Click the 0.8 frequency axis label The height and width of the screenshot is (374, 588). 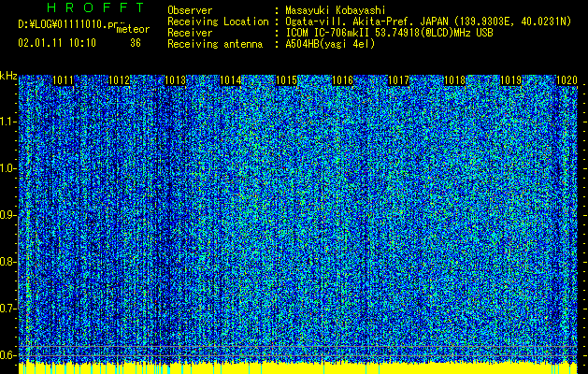click(7, 262)
